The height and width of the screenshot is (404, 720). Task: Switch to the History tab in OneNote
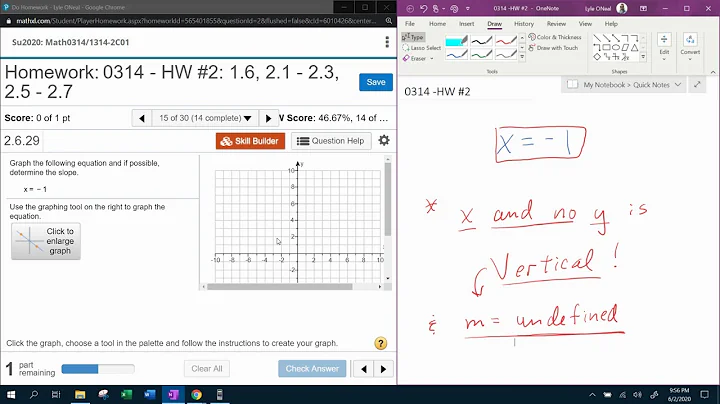(x=524, y=24)
